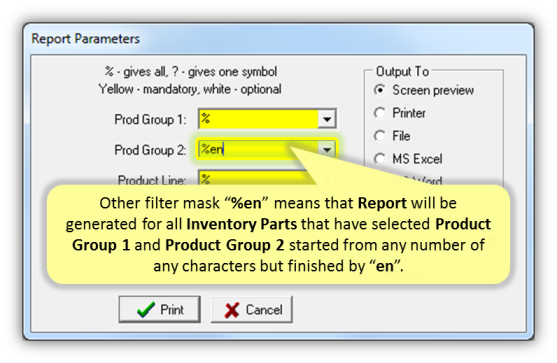Click the Cancel button

tap(252, 309)
